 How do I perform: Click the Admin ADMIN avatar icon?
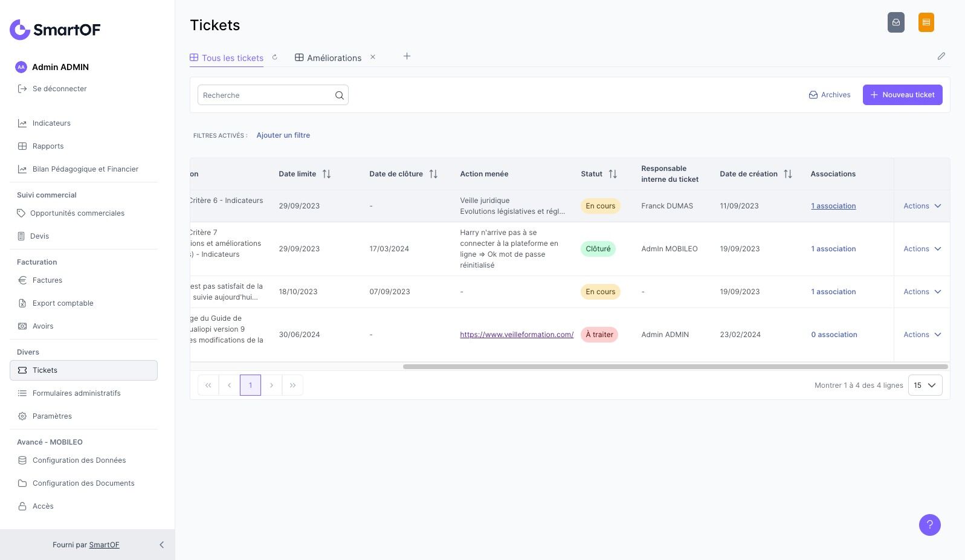point(21,67)
